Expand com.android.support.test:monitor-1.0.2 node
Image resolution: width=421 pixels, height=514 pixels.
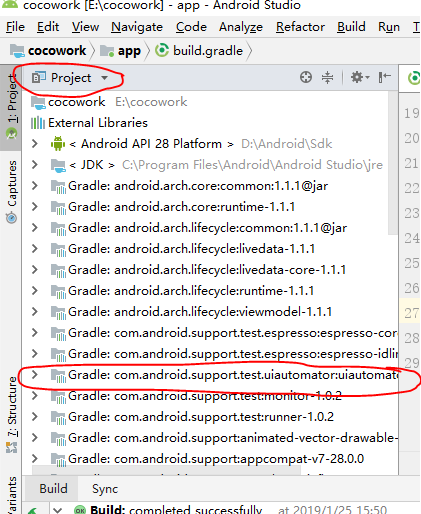point(34,396)
